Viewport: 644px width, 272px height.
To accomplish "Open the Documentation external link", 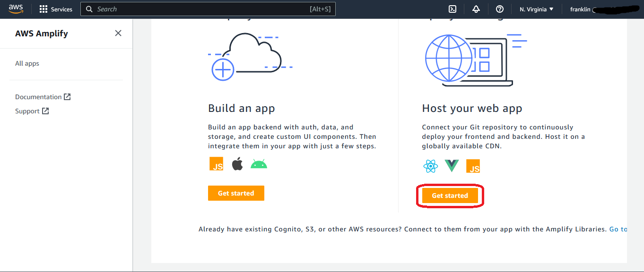I will pyautogui.click(x=43, y=97).
